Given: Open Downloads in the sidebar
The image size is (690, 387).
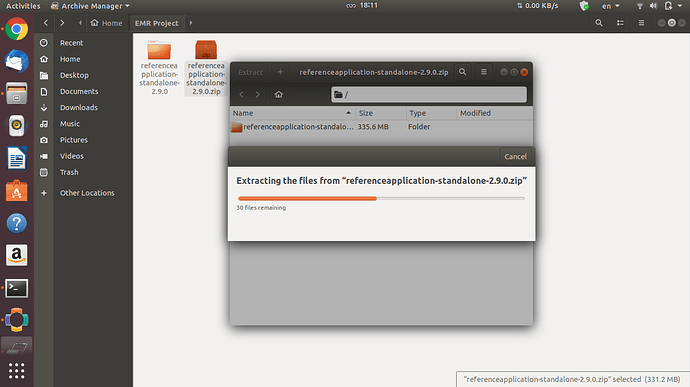Looking at the screenshot, I should tap(79, 107).
